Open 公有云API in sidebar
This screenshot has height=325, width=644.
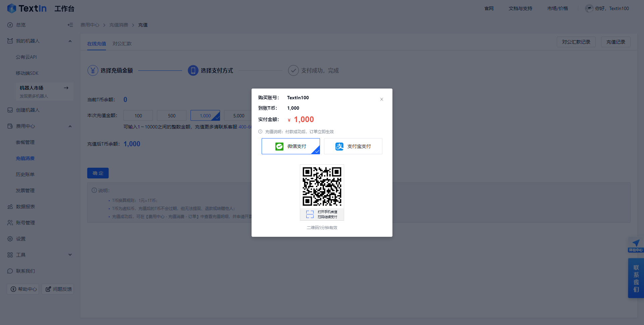coord(26,57)
